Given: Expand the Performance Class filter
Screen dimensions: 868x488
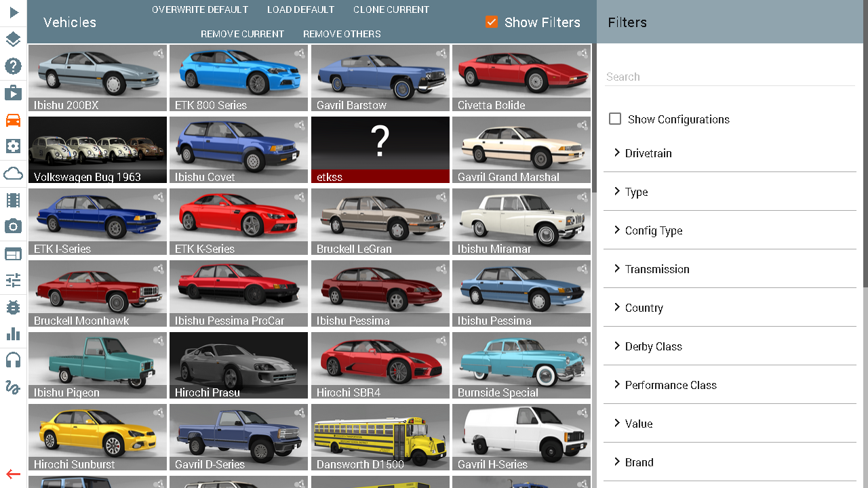Looking at the screenshot, I should pyautogui.click(x=730, y=385).
